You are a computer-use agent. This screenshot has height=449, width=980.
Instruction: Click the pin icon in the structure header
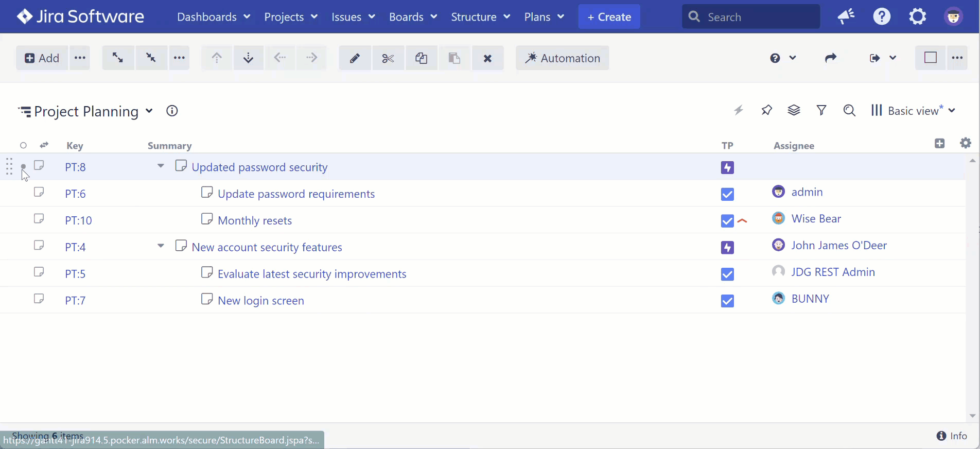[x=766, y=110]
